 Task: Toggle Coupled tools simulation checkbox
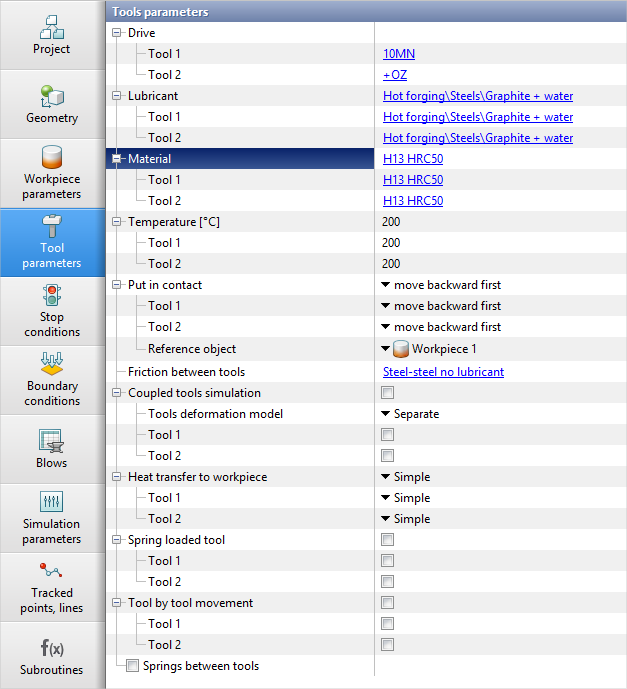click(388, 392)
